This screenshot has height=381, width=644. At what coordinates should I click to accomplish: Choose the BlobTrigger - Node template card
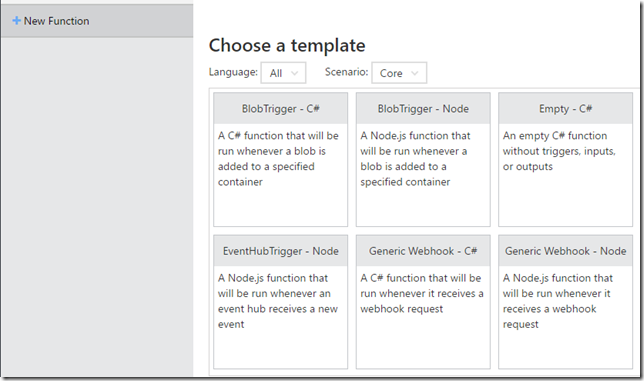(423, 159)
